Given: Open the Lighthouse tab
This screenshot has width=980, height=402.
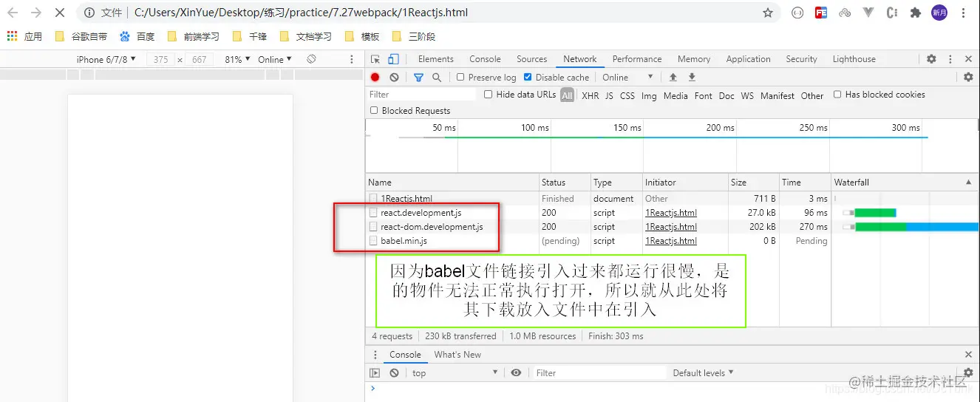Looking at the screenshot, I should tap(854, 59).
